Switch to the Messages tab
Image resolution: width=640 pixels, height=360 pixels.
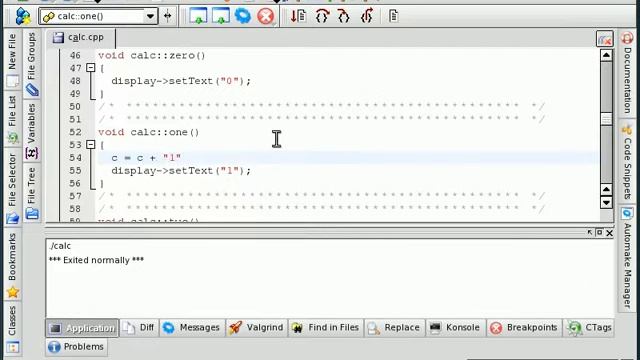coord(192,328)
